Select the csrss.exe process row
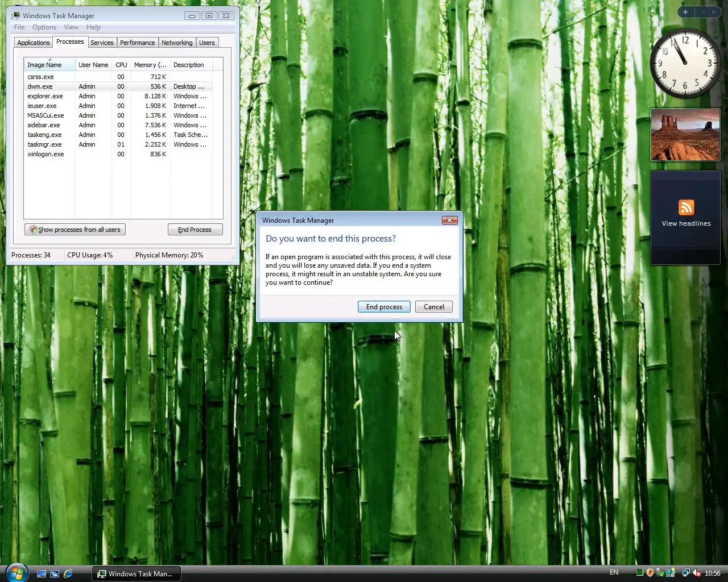 click(x=118, y=77)
